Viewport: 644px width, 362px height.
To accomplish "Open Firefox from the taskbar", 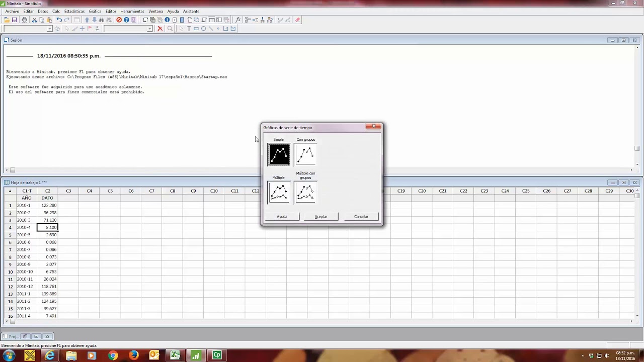I will tap(133, 355).
